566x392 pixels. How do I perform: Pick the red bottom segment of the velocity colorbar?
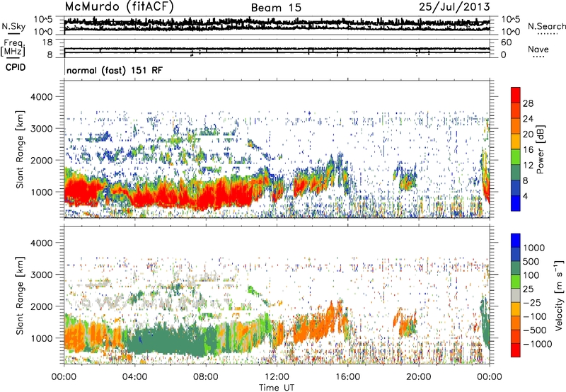point(516,350)
